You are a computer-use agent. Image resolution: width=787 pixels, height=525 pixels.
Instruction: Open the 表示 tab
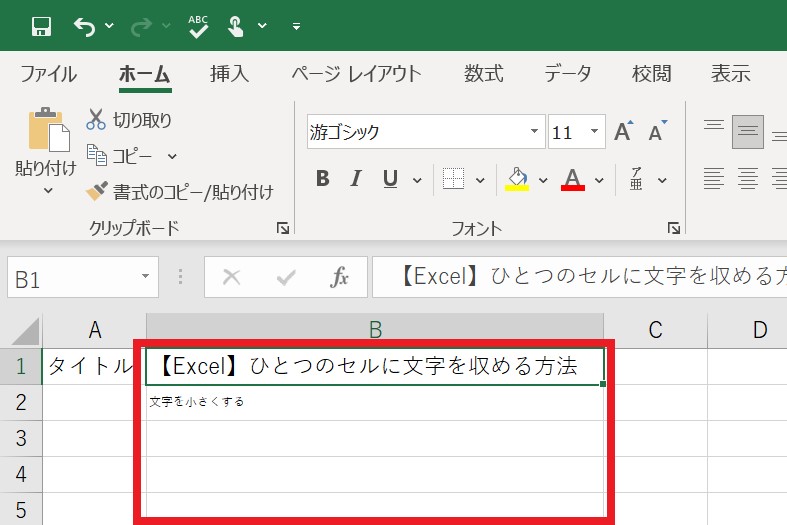731,74
